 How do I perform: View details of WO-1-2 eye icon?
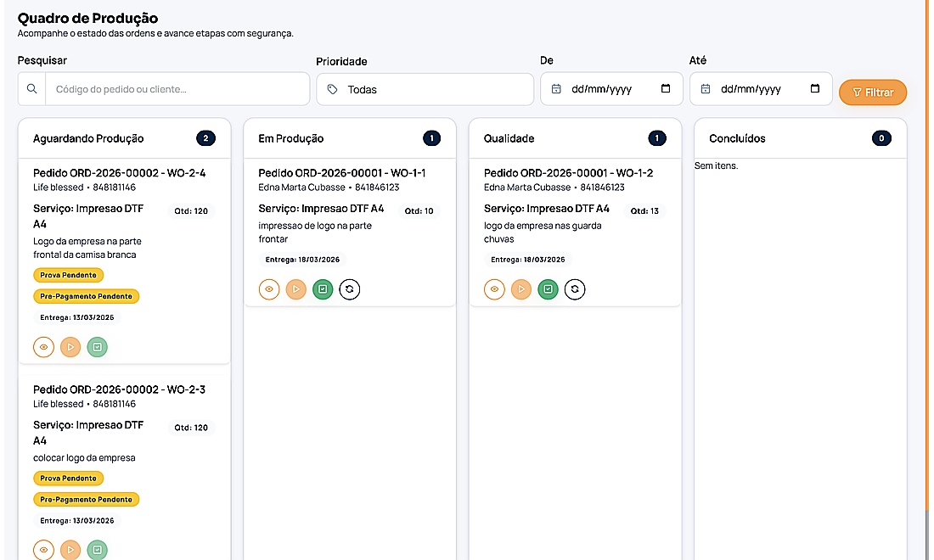point(494,289)
